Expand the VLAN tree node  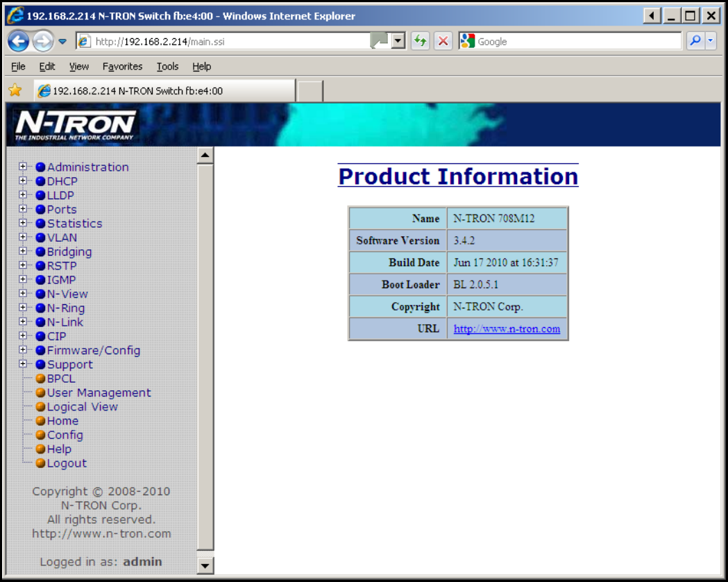click(22, 237)
